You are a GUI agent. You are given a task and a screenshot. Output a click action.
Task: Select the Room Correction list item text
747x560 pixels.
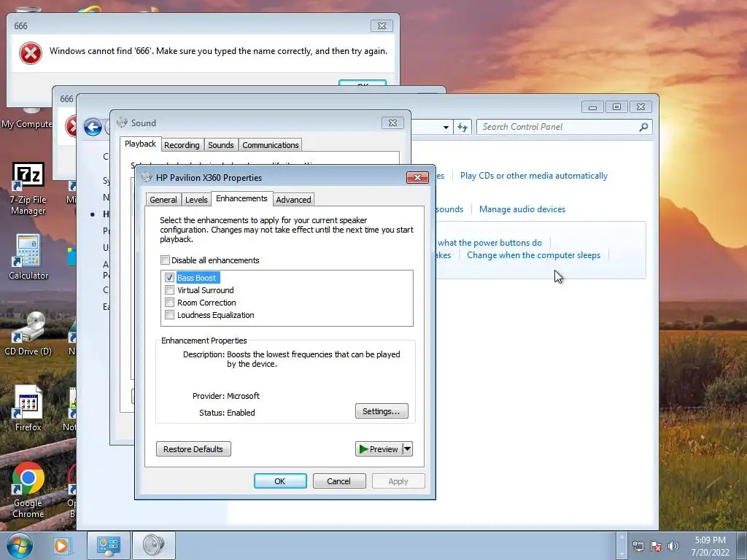pos(206,303)
